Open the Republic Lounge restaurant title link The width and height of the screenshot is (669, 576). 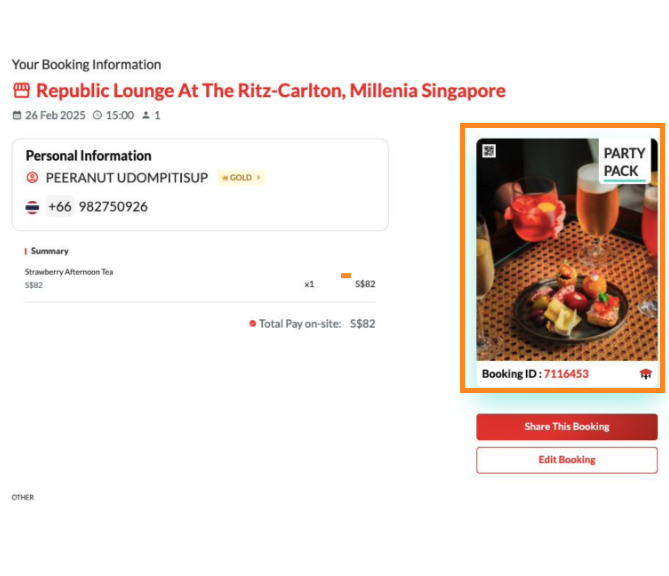point(270,91)
